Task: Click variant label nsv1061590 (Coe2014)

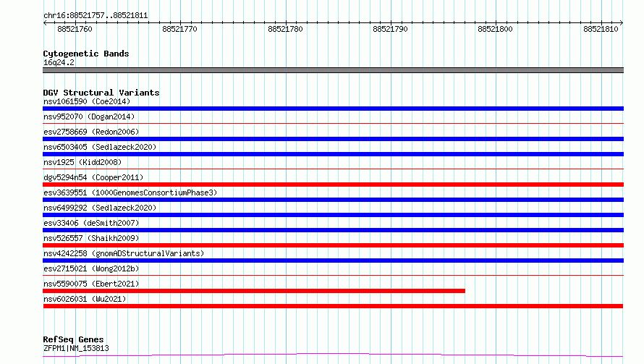Action: [x=87, y=101]
